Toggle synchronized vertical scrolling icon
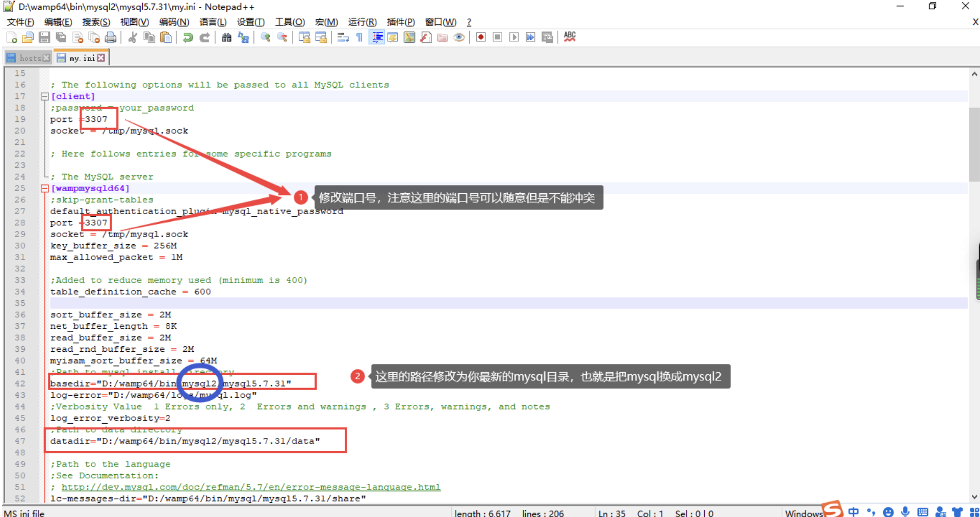Viewport: 980px width, 517px height. pyautogui.click(x=304, y=37)
